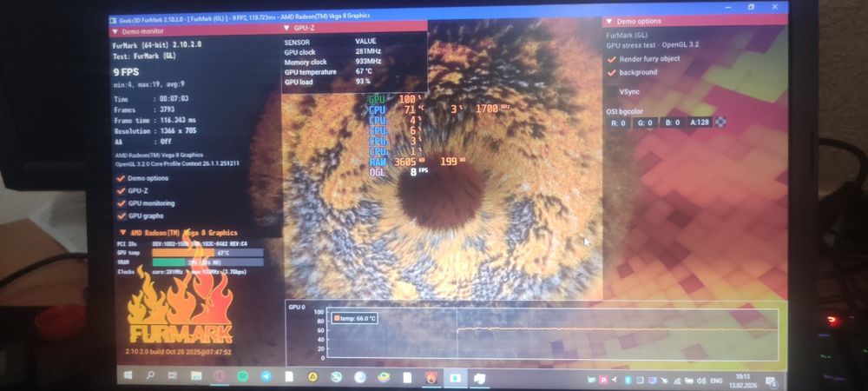Collapse the GPU-Z panel header
Viewport: 868px width, 391px height.
tap(286, 27)
